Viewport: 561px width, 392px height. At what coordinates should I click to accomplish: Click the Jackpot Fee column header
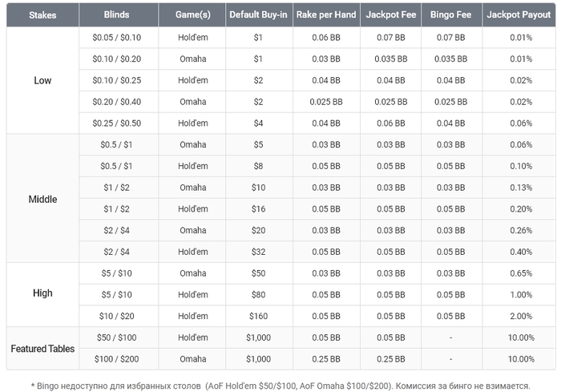[390, 15]
